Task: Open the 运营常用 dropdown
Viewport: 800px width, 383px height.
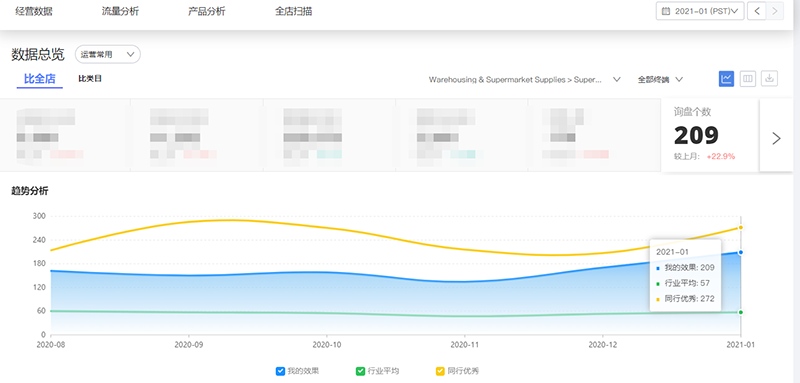Action: [108, 54]
